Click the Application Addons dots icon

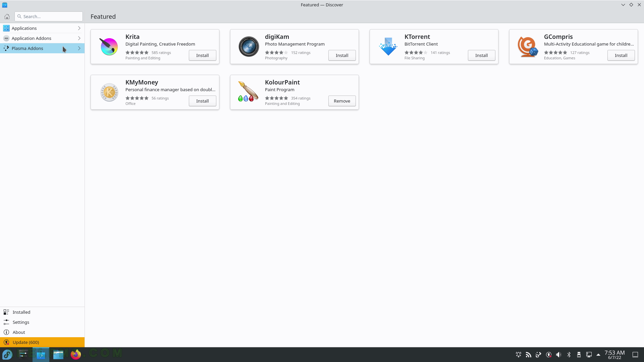pyautogui.click(x=6, y=38)
